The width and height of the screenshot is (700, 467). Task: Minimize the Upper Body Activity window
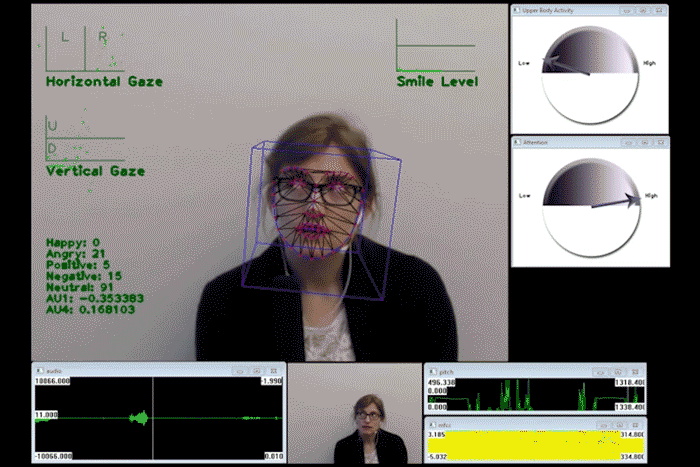click(x=625, y=10)
